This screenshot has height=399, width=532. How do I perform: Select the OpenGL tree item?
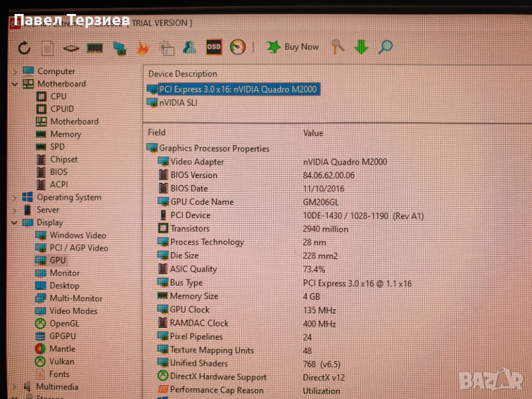[65, 323]
